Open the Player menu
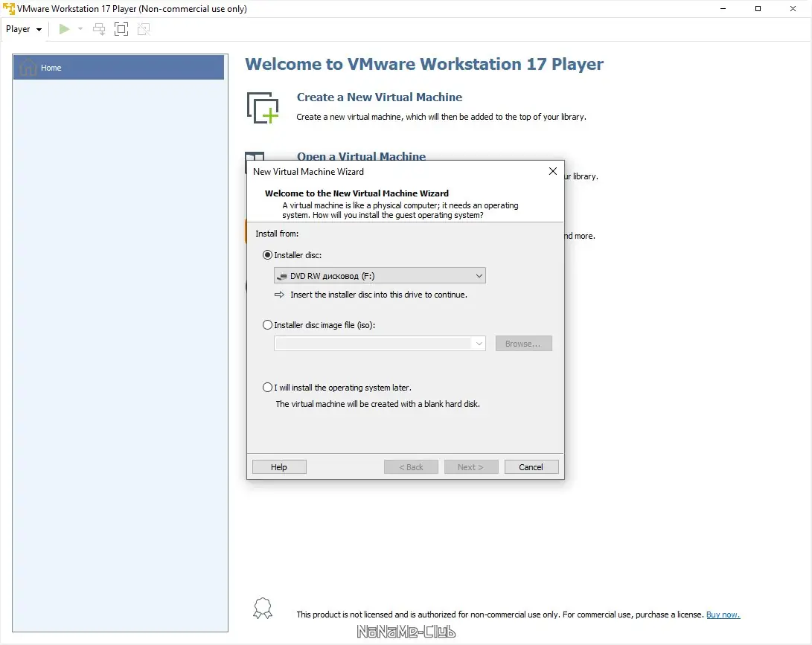This screenshot has width=812, height=645. [x=23, y=29]
